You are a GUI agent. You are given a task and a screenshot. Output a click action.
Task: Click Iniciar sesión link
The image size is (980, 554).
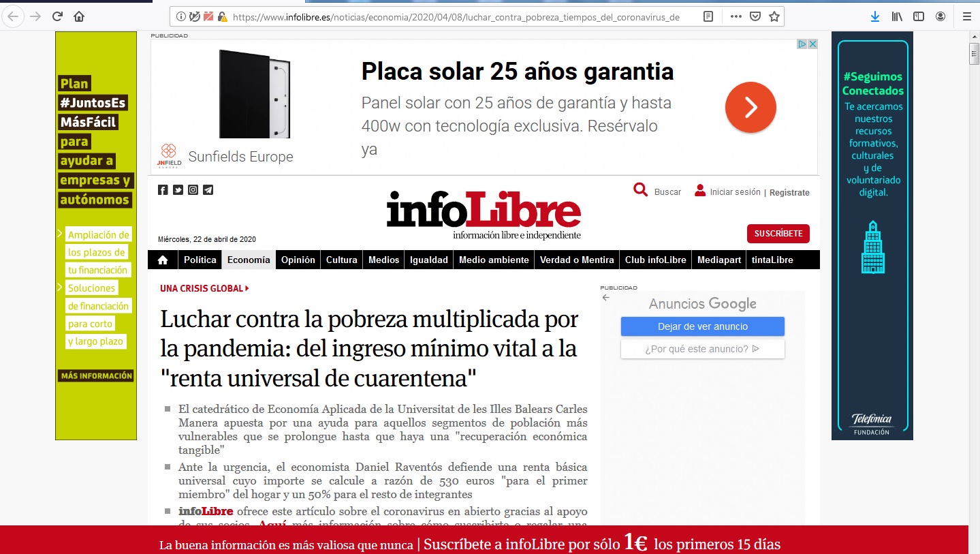(x=735, y=192)
